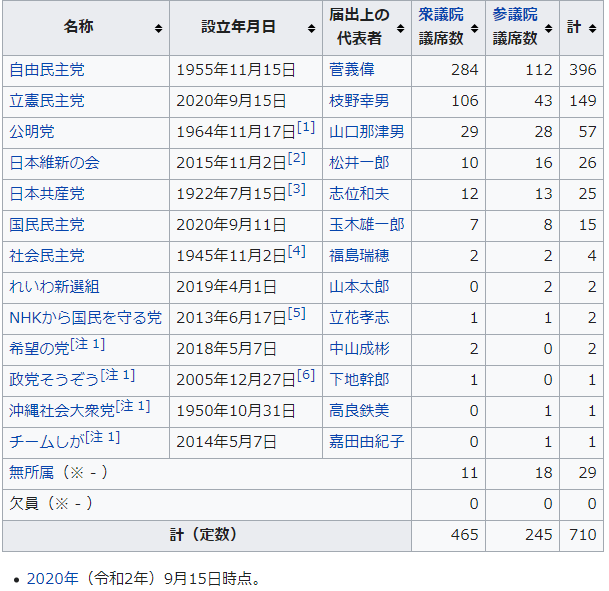Follow footnote [6] after 2005年12月27日
609x591 pixels.
click(x=306, y=375)
